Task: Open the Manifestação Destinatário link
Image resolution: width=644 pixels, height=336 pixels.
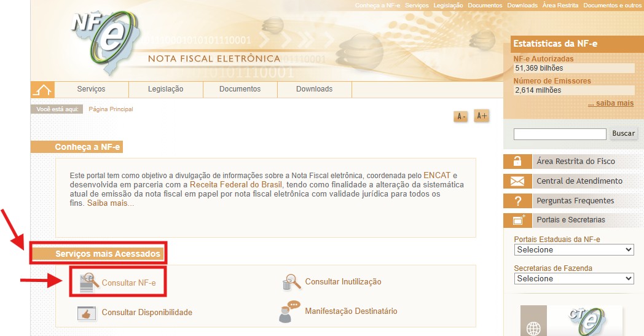Action: tap(351, 311)
